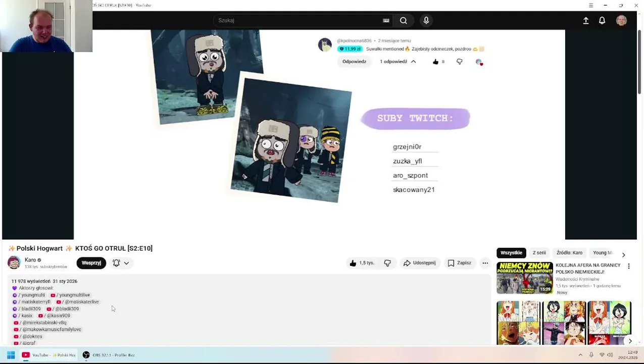The height and width of the screenshot is (364, 644).
Task: Open the three-dot more actions menu
Action: click(485, 263)
